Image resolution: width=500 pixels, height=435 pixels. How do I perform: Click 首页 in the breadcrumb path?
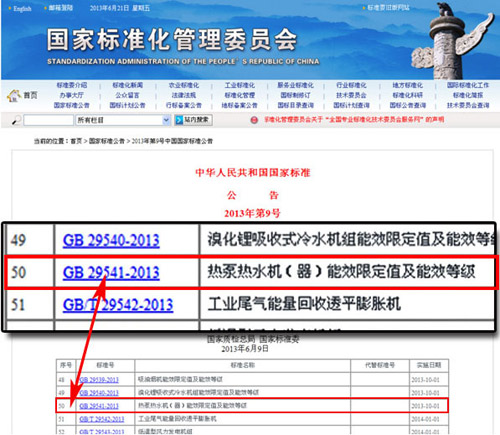coord(76,141)
